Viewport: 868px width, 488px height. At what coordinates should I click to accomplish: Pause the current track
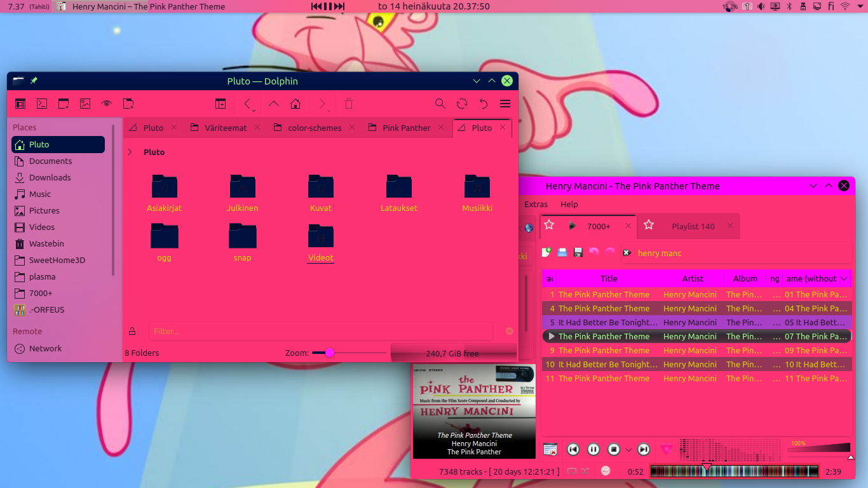(593, 449)
